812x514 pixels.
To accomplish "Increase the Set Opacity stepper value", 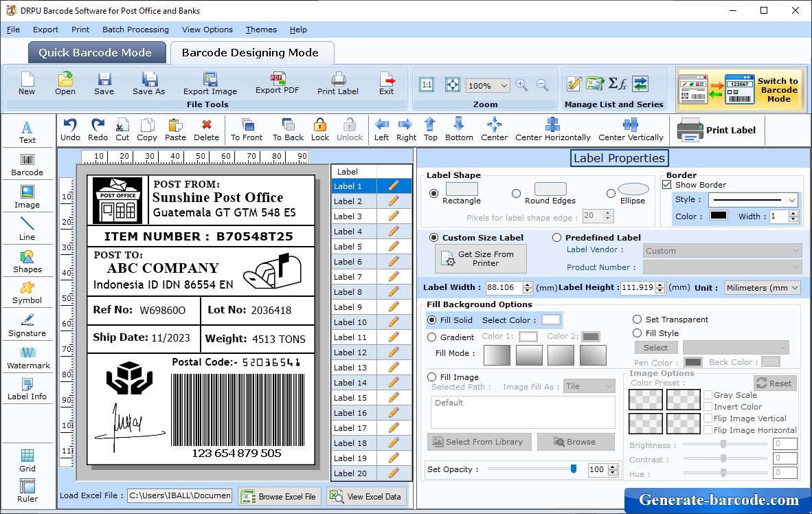I will click(x=613, y=467).
